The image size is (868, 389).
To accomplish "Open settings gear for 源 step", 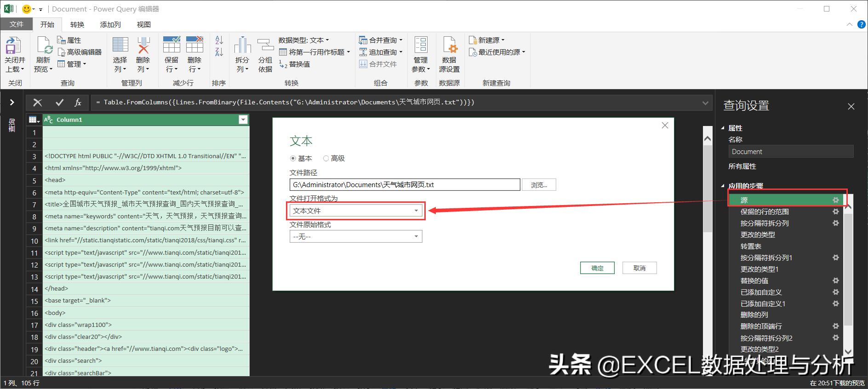I will [x=836, y=200].
